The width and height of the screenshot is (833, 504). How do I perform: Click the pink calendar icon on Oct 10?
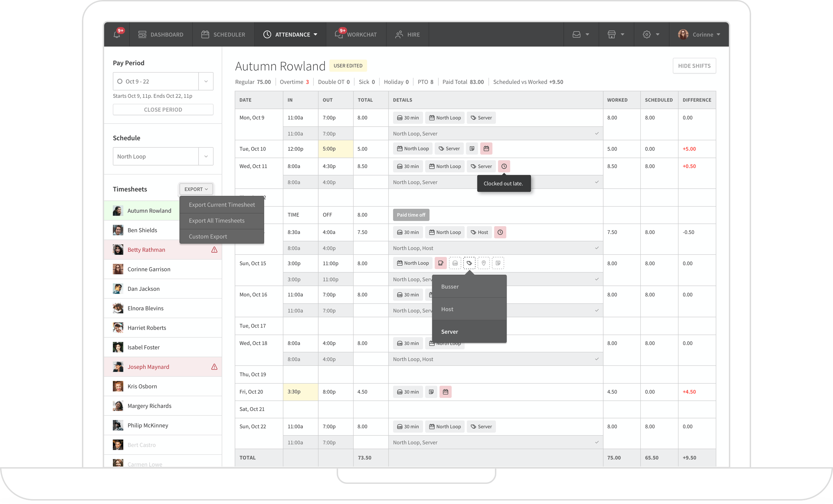(486, 149)
